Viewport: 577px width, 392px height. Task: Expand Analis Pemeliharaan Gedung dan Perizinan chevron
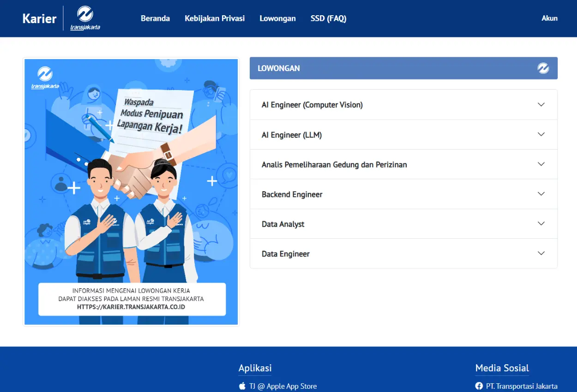point(541,164)
